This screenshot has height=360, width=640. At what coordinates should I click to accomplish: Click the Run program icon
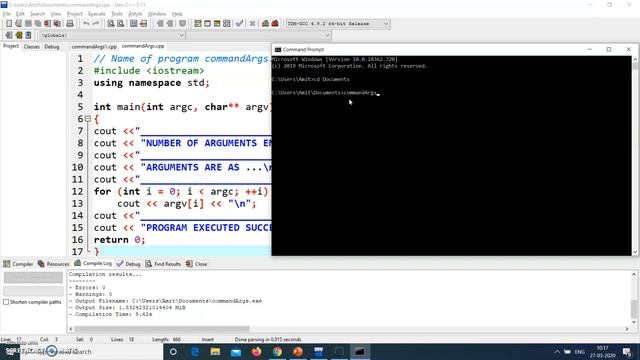(x=207, y=24)
